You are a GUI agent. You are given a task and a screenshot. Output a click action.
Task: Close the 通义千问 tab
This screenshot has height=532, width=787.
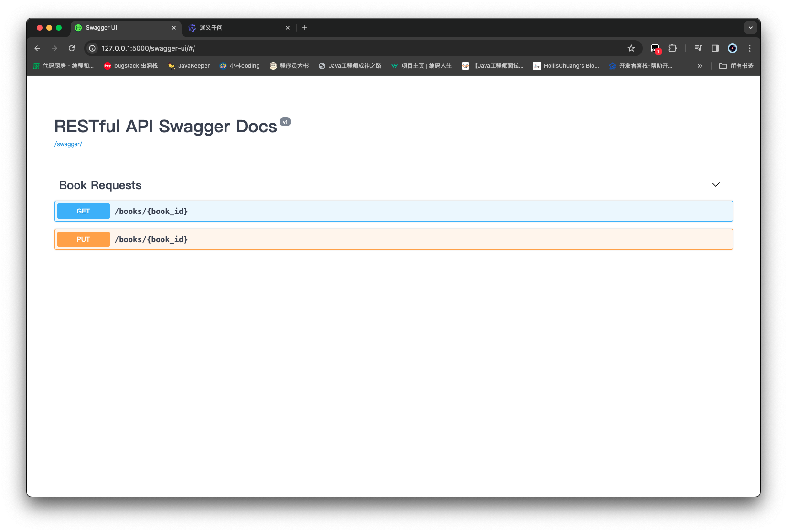point(288,28)
